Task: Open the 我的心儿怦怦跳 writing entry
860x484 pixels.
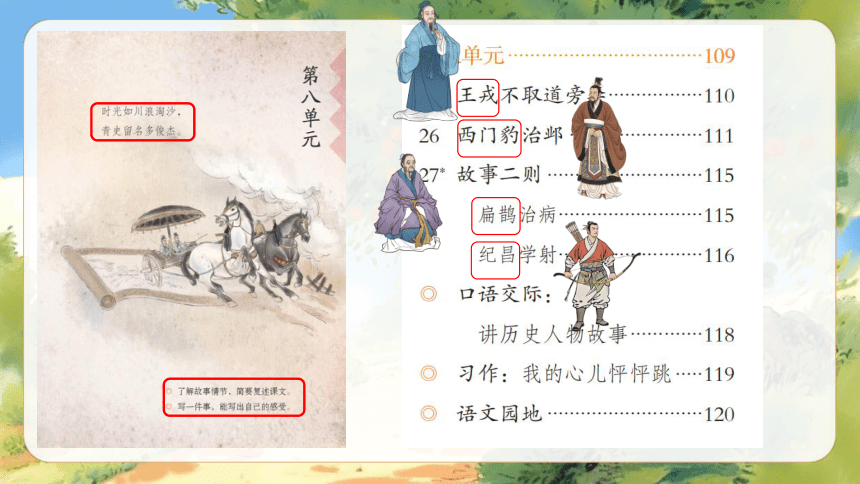Action: (597, 374)
